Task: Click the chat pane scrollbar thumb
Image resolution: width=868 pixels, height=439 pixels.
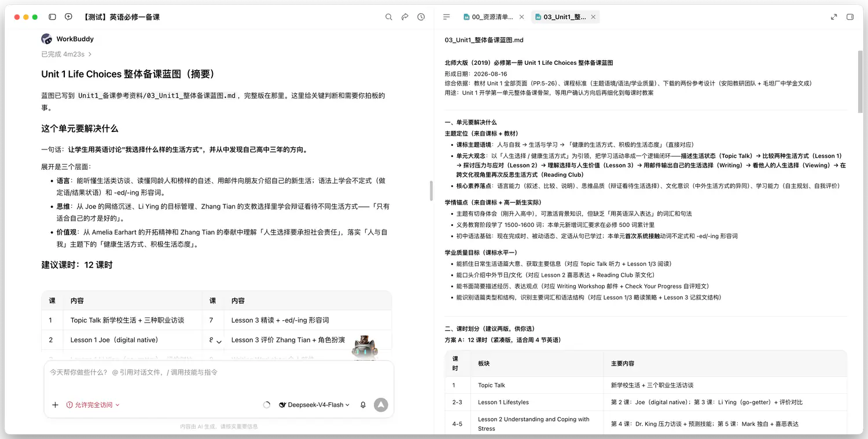Action: tap(431, 191)
